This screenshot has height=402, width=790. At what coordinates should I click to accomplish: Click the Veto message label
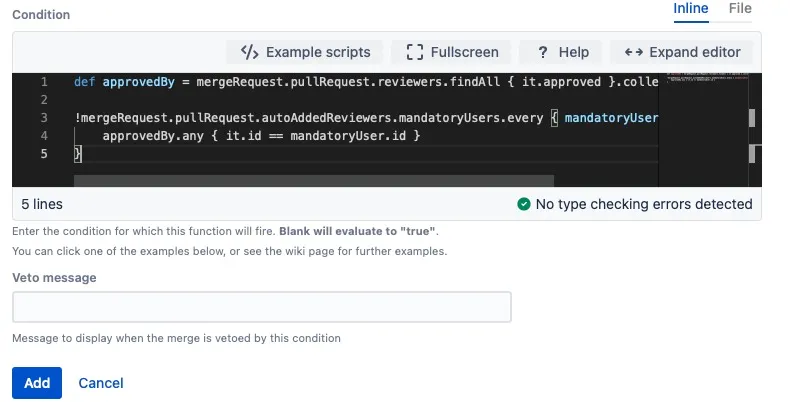tap(54, 278)
